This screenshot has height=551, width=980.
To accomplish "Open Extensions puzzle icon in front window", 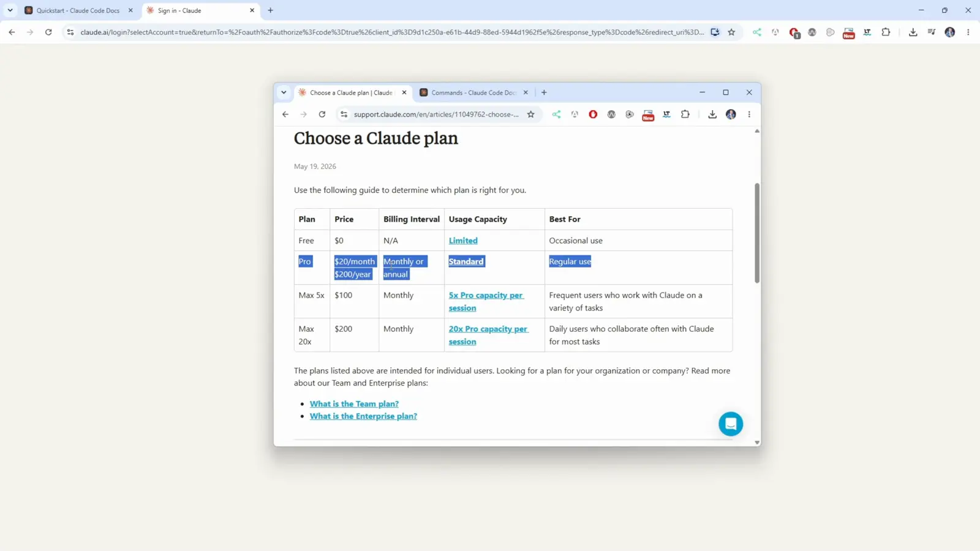I will 685,114.
